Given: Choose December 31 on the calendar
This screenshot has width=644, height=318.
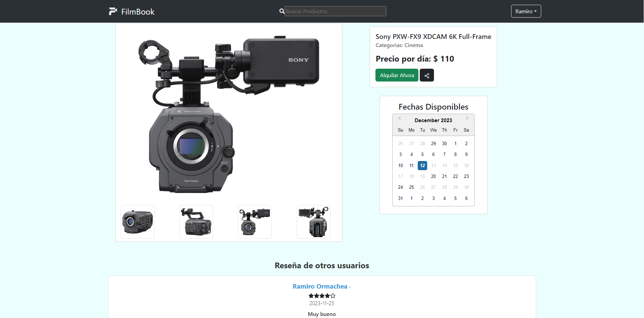Looking at the screenshot, I should [400, 198].
